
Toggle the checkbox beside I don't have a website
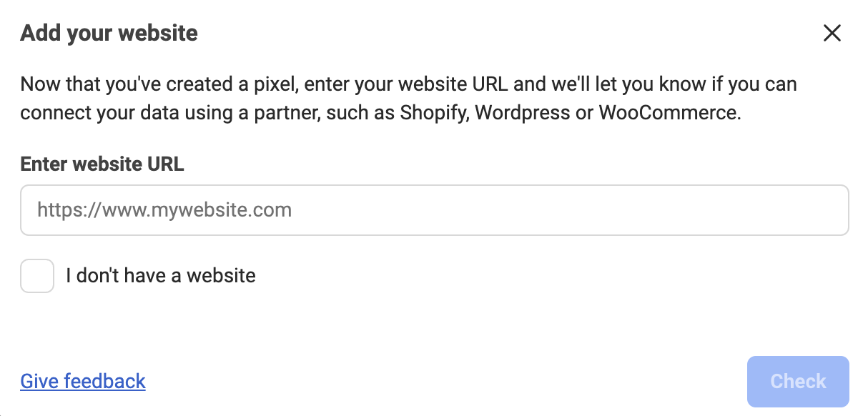(x=36, y=275)
